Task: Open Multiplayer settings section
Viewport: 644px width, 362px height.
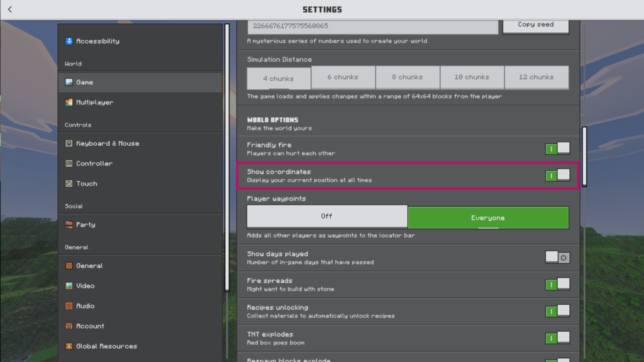Action: [x=140, y=102]
